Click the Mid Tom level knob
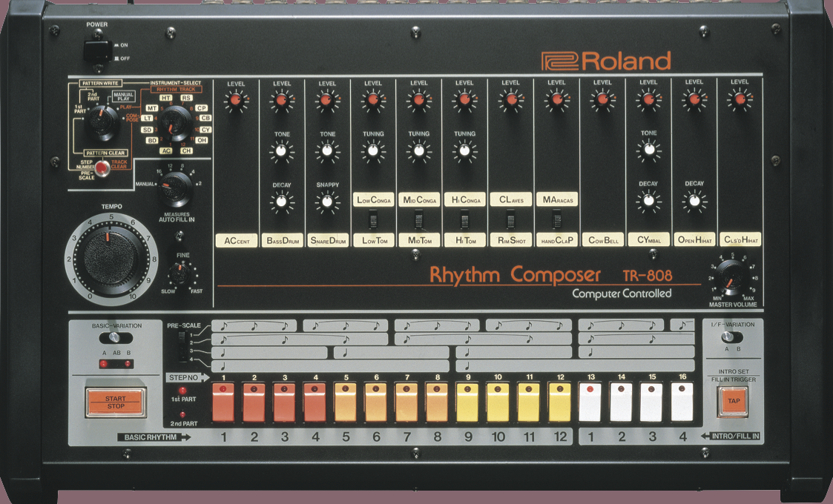This screenshot has width=833, height=504. [x=419, y=99]
